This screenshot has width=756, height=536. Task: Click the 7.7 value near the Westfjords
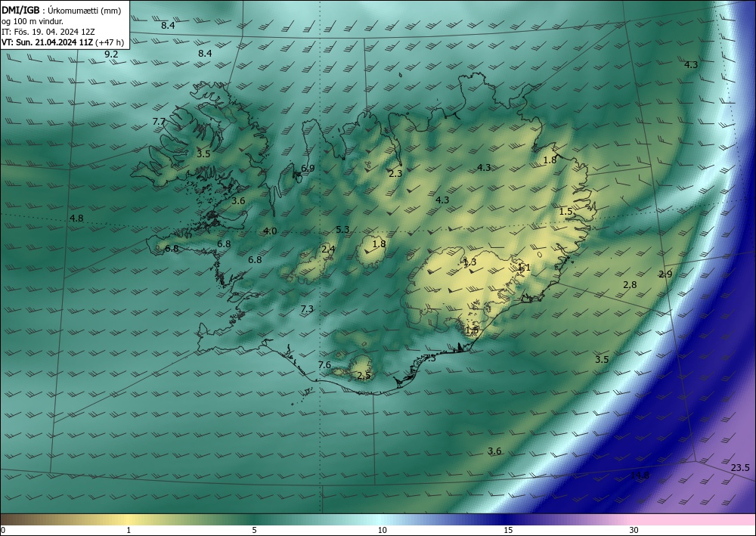tap(159, 122)
